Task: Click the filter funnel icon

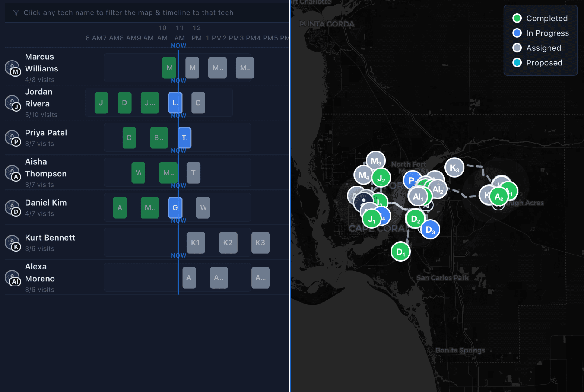Action: [16, 13]
